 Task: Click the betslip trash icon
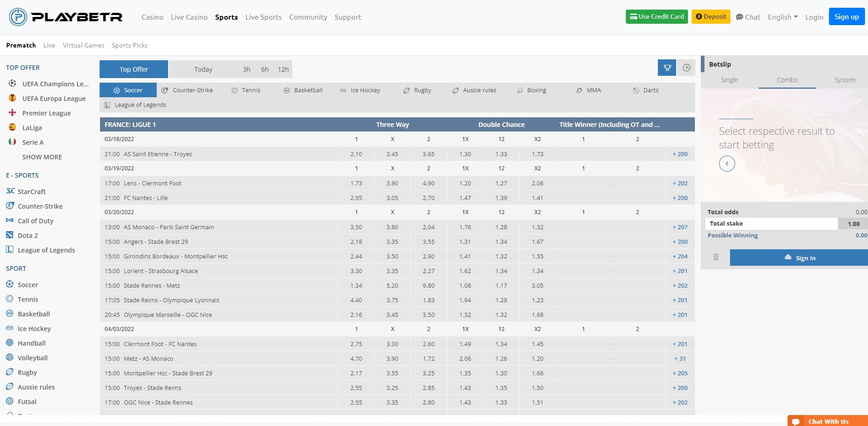coord(716,257)
